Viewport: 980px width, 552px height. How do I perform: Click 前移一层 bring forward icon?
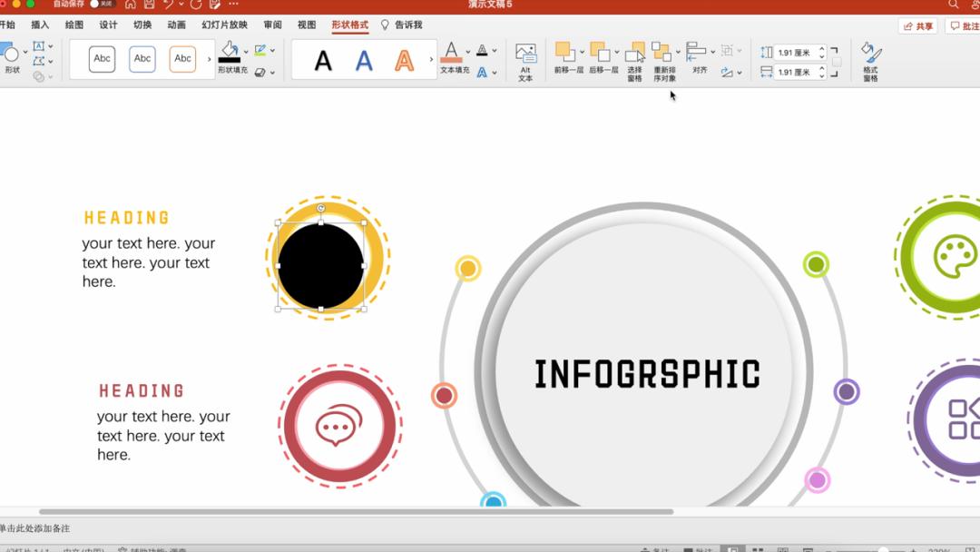[564, 52]
